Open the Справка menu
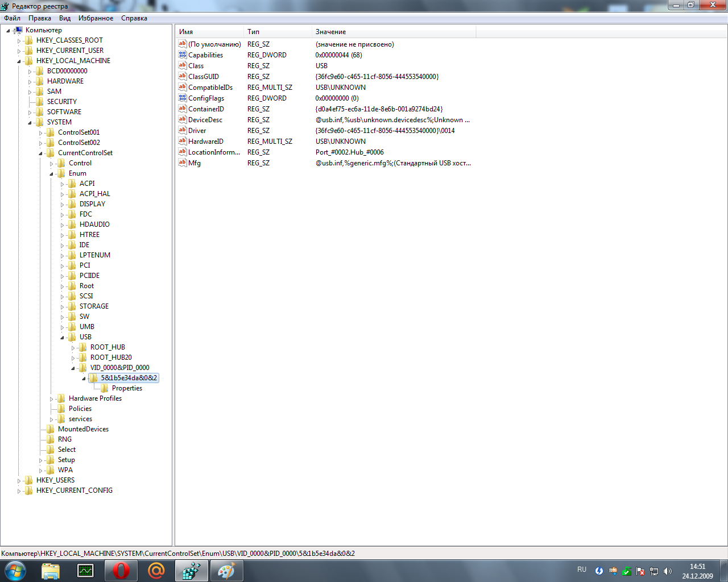 pos(134,18)
